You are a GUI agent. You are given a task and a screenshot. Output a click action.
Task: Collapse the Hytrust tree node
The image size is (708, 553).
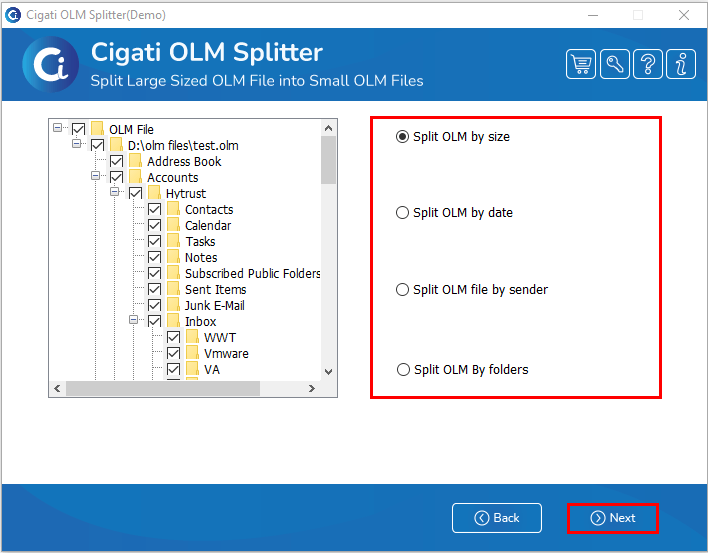pos(114,191)
